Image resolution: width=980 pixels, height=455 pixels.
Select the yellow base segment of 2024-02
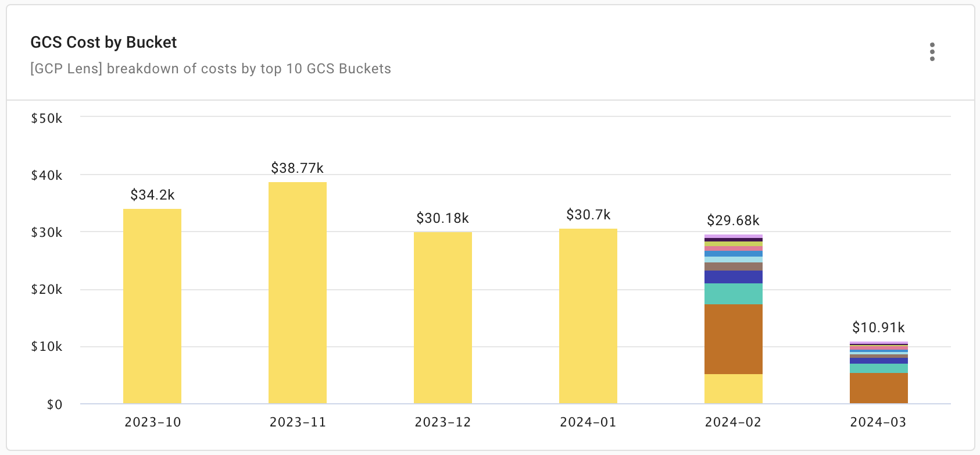tap(734, 390)
